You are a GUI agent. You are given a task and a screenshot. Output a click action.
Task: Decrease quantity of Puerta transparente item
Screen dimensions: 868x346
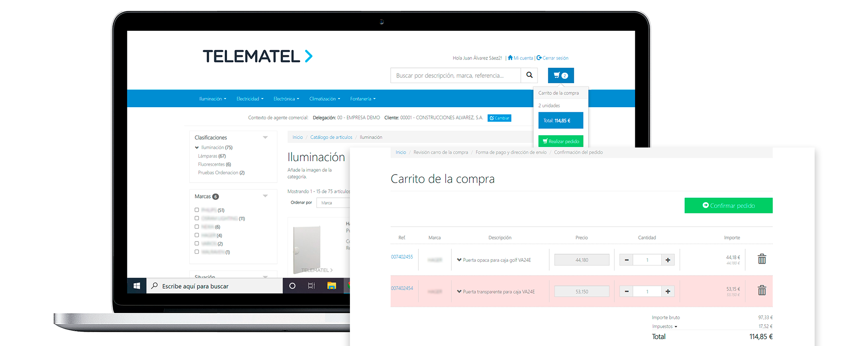point(626,291)
